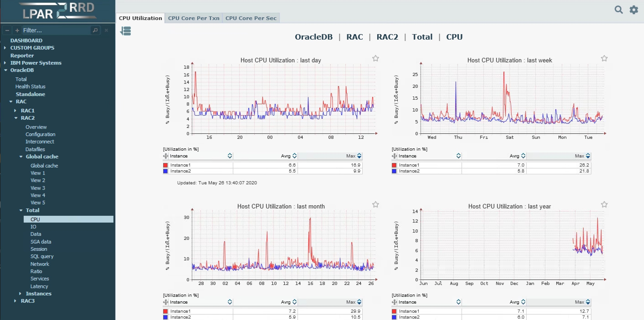
Task: Sort last month table by Avrg
Action: click(x=295, y=302)
